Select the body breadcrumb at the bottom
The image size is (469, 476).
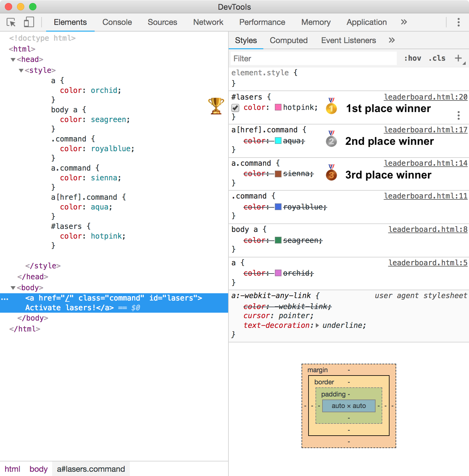click(39, 469)
